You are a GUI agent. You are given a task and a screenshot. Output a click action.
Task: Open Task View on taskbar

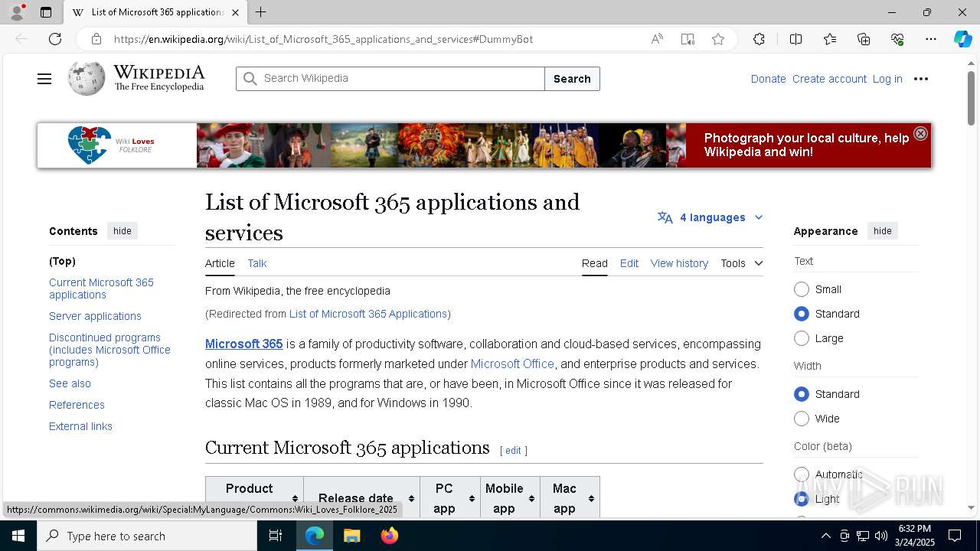[276, 536]
